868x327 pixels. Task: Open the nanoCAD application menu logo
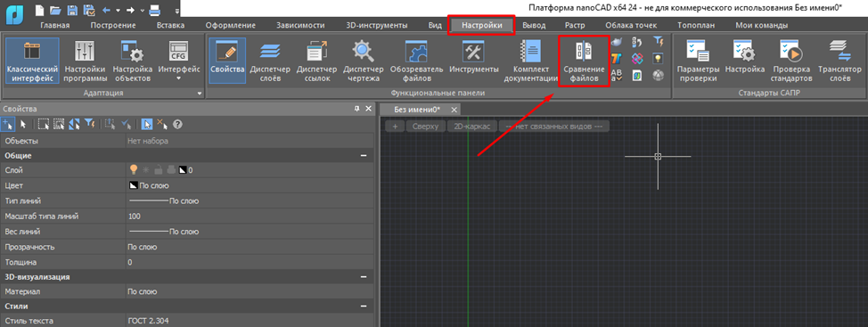point(14,14)
